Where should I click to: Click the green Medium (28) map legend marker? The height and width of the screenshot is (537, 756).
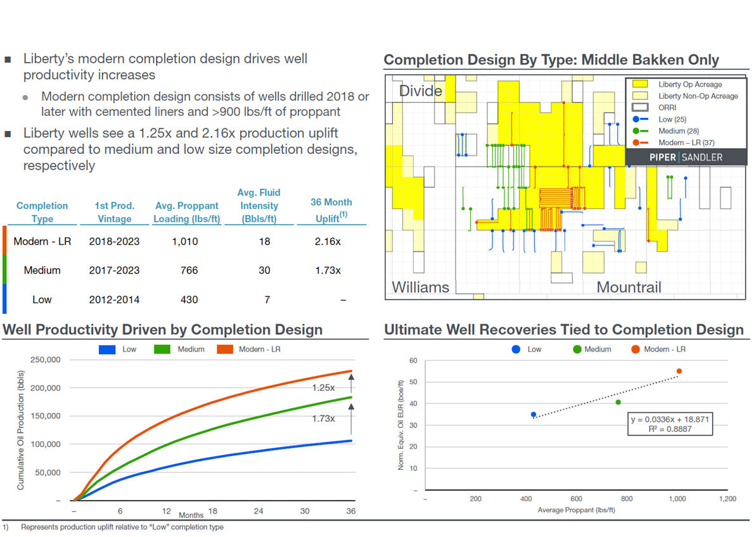point(639,131)
